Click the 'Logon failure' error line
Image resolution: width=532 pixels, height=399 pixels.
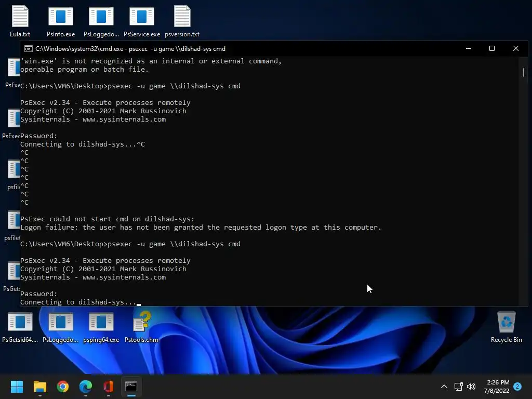click(201, 228)
